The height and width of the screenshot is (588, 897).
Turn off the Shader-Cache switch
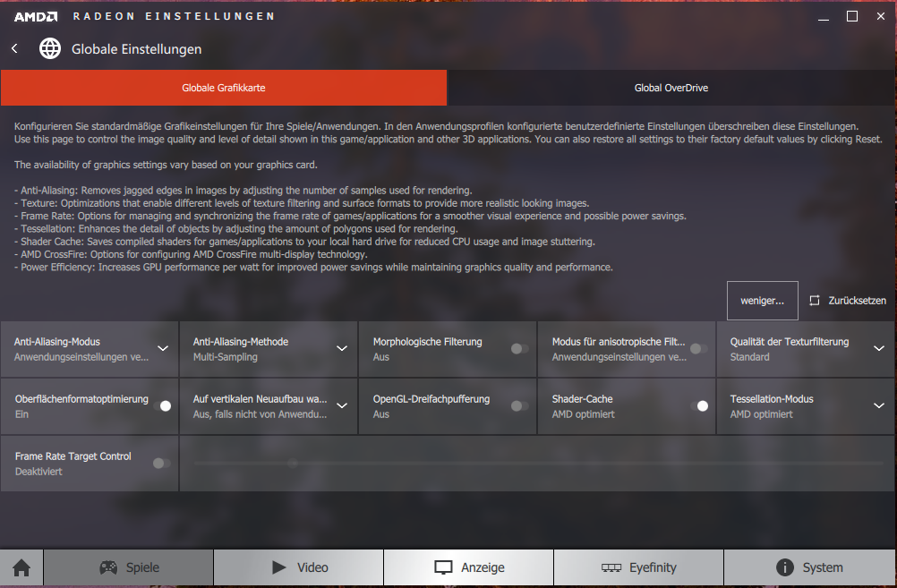point(700,405)
